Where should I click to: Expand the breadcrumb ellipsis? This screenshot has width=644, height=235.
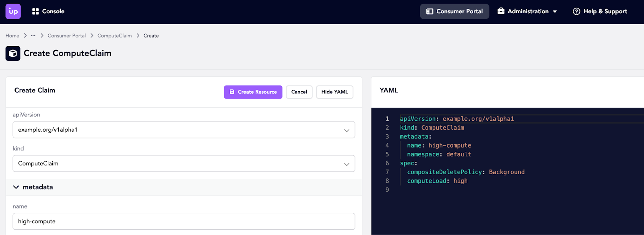(33, 35)
